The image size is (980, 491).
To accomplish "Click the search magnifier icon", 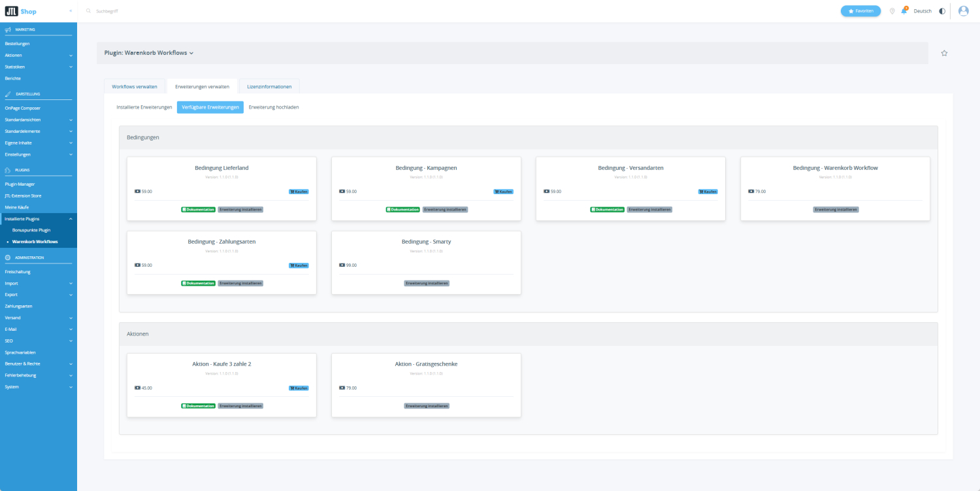I will pos(89,11).
